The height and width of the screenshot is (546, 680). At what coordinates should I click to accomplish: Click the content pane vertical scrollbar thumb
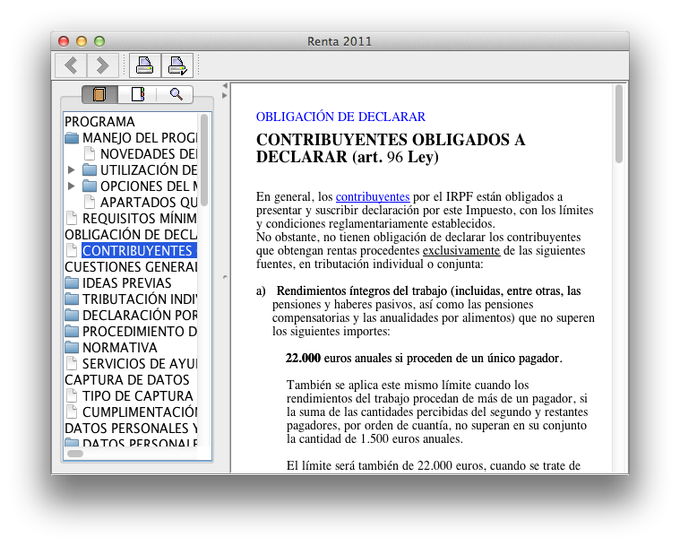pyautogui.click(x=619, y=124)
